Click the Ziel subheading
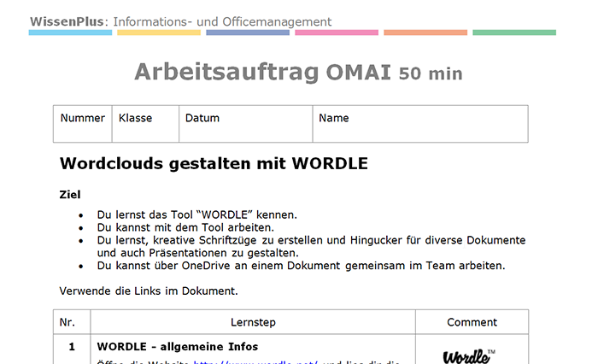The height and width of the screenshot is (364, 598). 70,194
